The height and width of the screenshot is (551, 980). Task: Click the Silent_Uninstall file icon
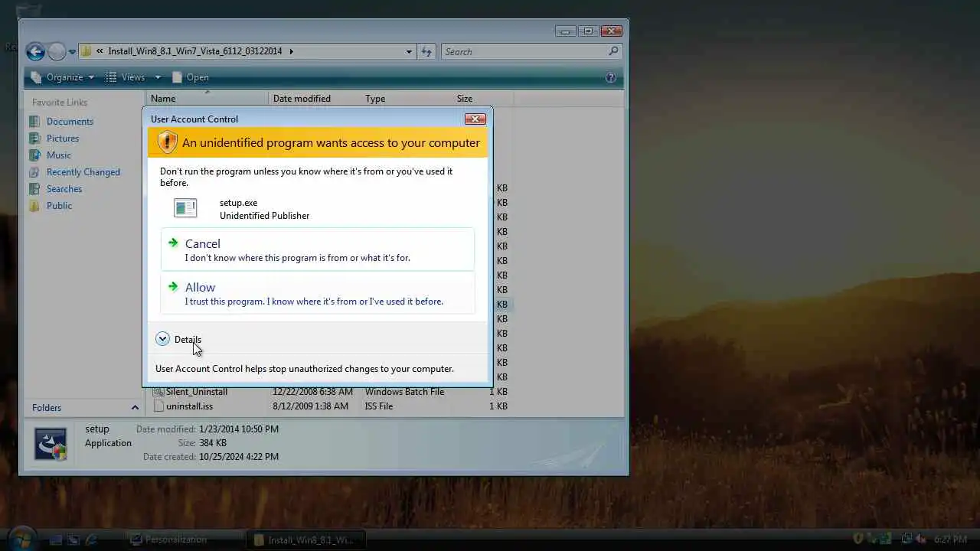click(x=158, y=392)
